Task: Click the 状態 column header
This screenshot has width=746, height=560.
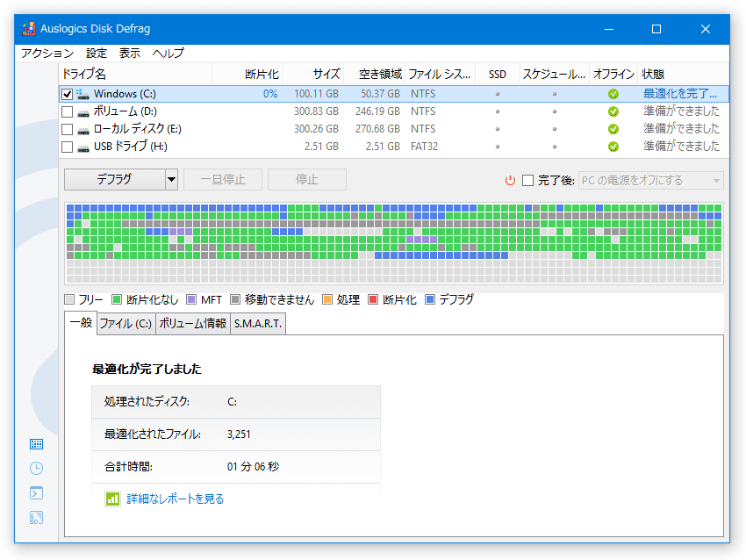Action: [x=683, y=75]
